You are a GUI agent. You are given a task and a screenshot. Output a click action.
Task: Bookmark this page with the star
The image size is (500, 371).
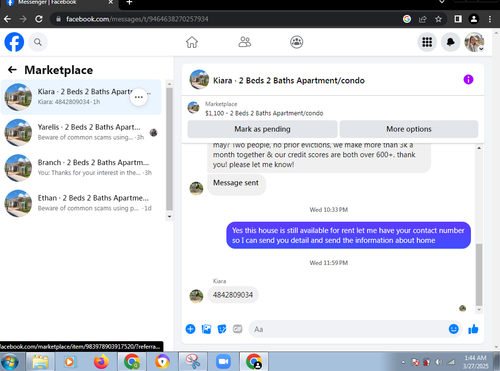tap(438, 19)
